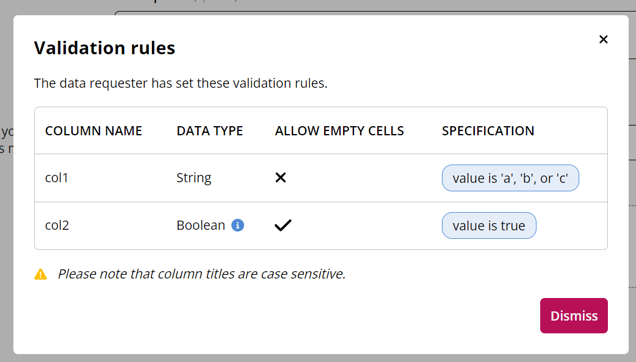
Task: Select the col1 column name cell
Action: click(57, 178)
